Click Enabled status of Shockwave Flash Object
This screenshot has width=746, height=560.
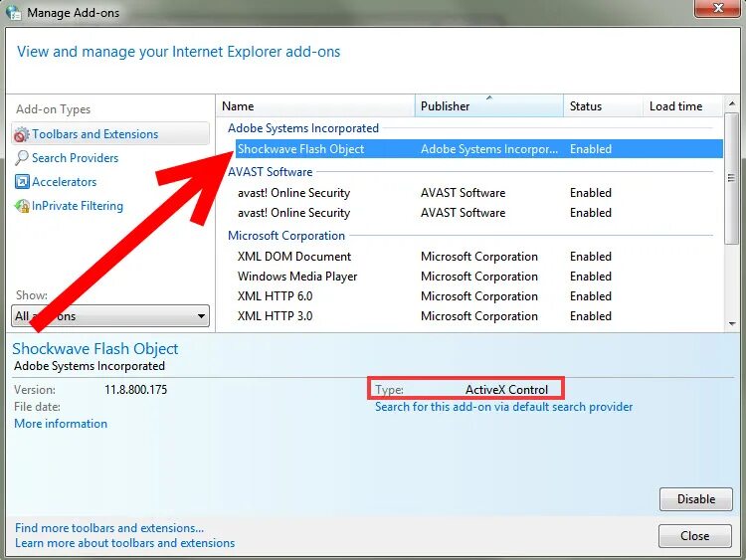click(x=591, y=149)
